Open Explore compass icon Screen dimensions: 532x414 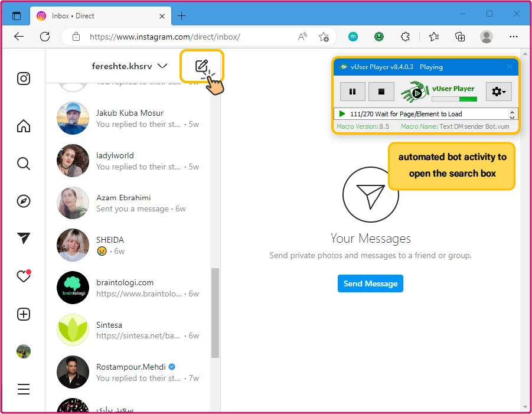(x=24, y=201)
